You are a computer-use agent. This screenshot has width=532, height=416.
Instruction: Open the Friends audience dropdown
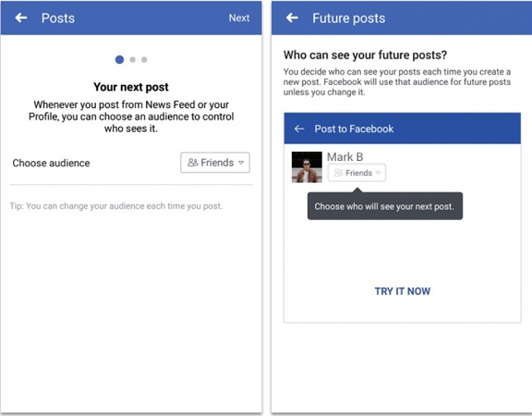[x=215, y=163]
